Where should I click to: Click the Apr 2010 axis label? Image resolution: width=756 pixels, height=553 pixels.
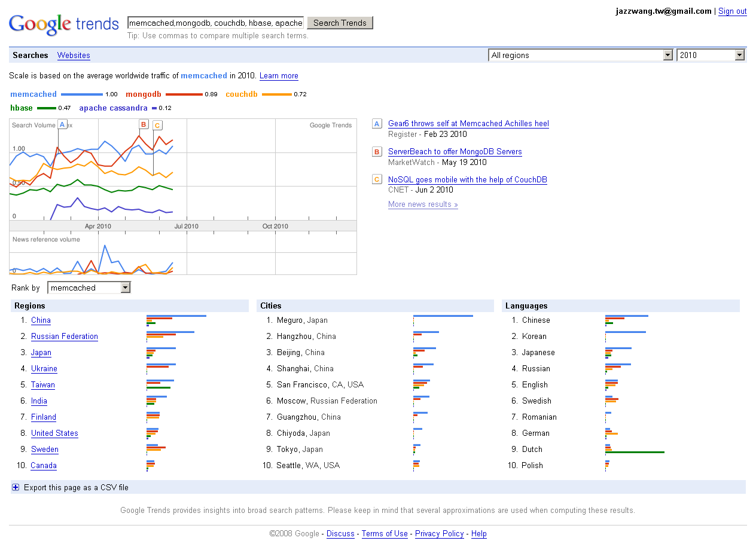[98, 226]
